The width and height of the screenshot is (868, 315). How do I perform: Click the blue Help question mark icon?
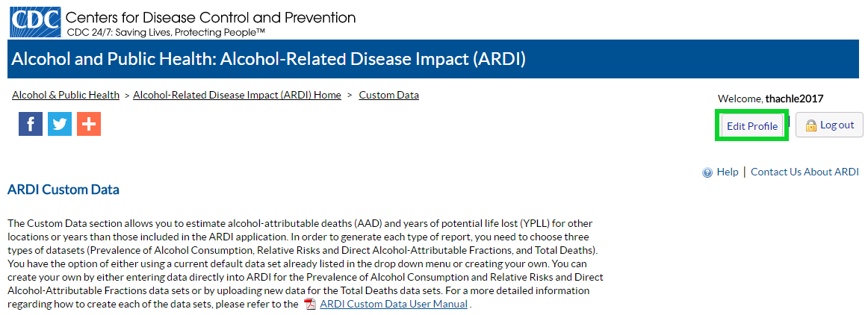point(707,172)
